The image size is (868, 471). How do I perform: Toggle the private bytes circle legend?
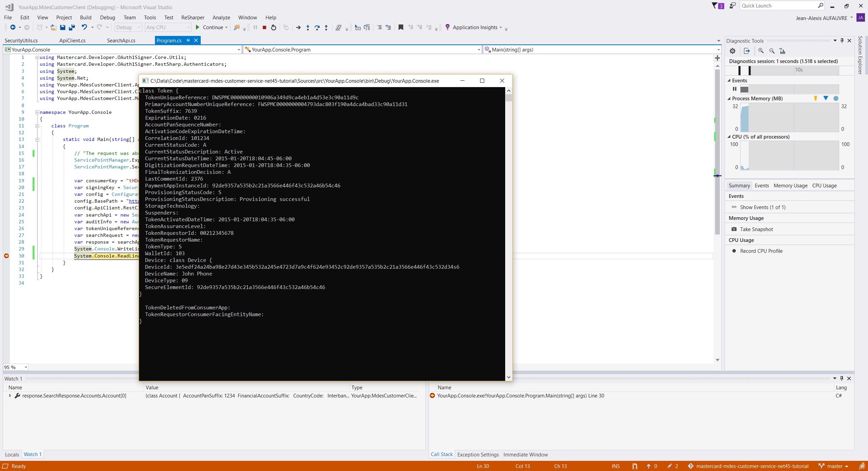click(836, 98)
